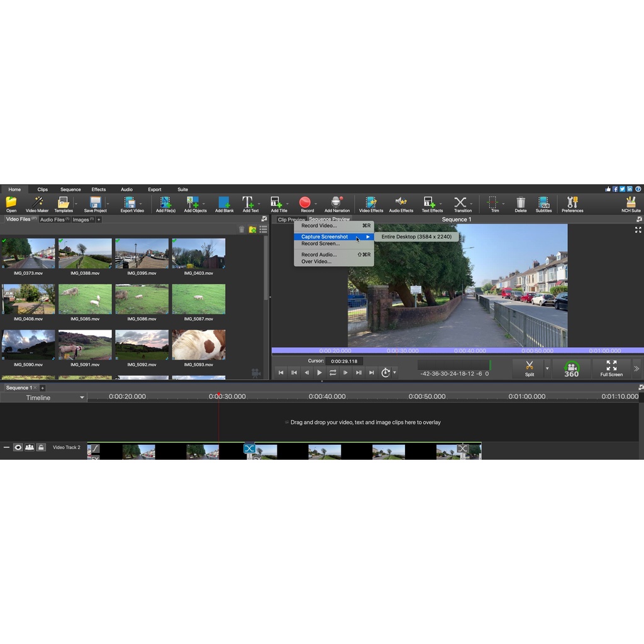Enable 360 video preview

coord(571,369)
